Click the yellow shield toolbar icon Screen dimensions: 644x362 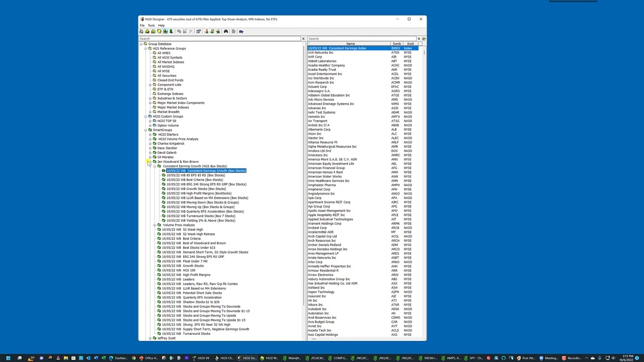(x=159, y=31)
